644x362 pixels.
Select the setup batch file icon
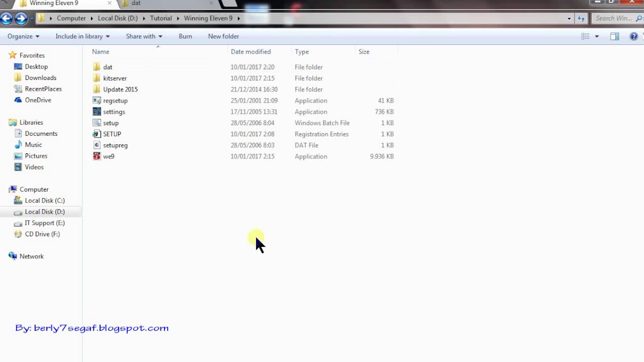(97, 123)
